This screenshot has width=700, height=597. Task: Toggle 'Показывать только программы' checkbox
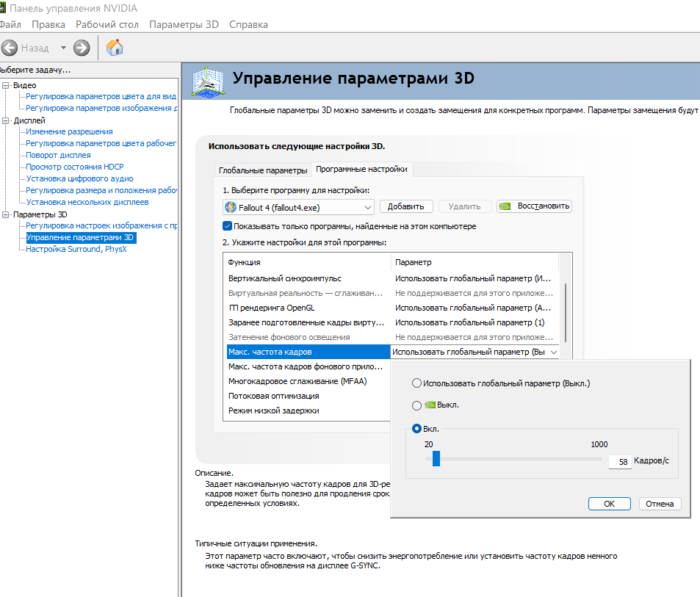227,226
